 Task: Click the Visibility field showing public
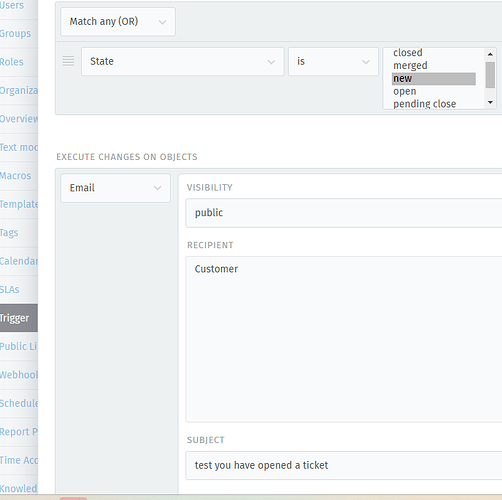click(344, 213)
